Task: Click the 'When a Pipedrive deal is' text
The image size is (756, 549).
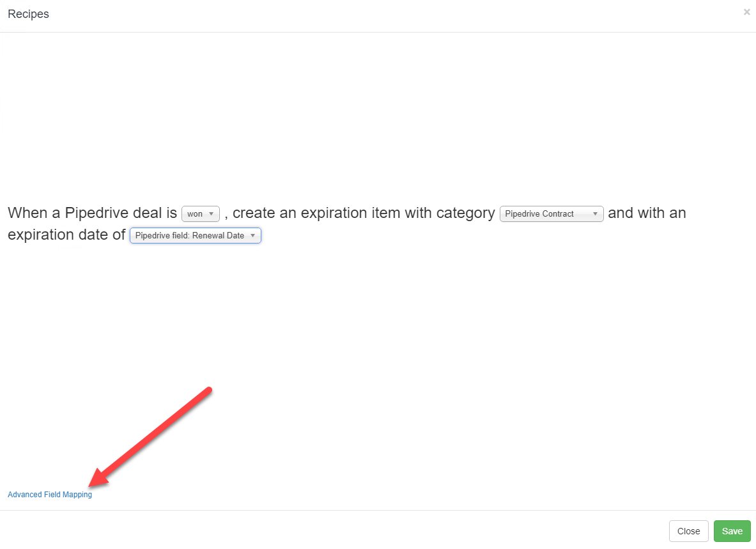Action: click(93, 213)
